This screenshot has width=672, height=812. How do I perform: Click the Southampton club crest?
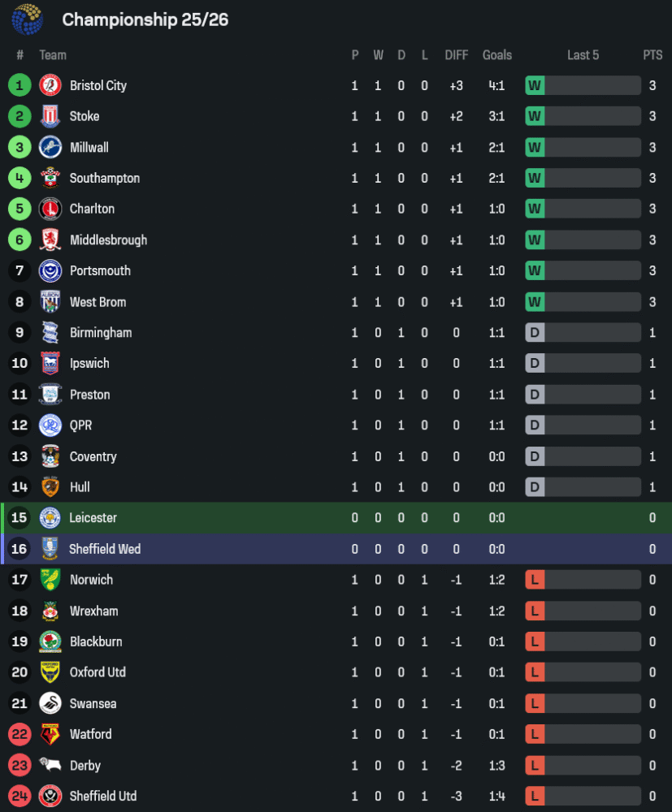point(50,178)
